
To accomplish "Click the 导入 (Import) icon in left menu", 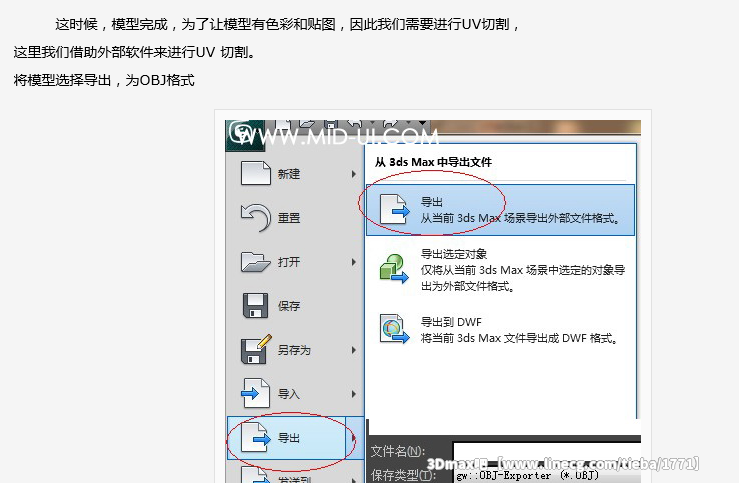I will [x=255, y=393].
